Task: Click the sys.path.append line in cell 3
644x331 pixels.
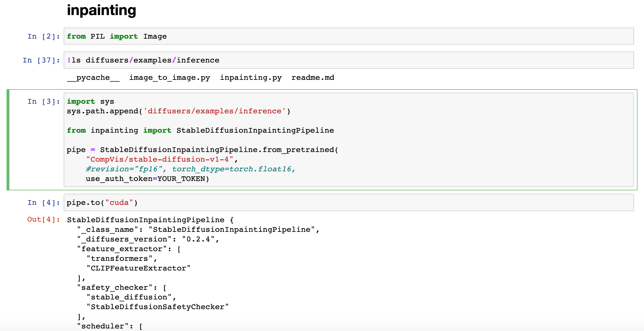Action: pyautogui.click(x=179, y=111)
